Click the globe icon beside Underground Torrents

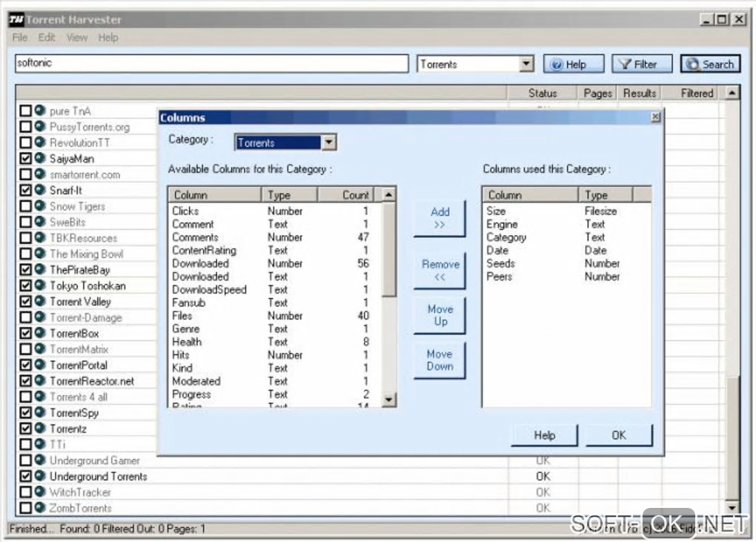click(x=40, y=476)
